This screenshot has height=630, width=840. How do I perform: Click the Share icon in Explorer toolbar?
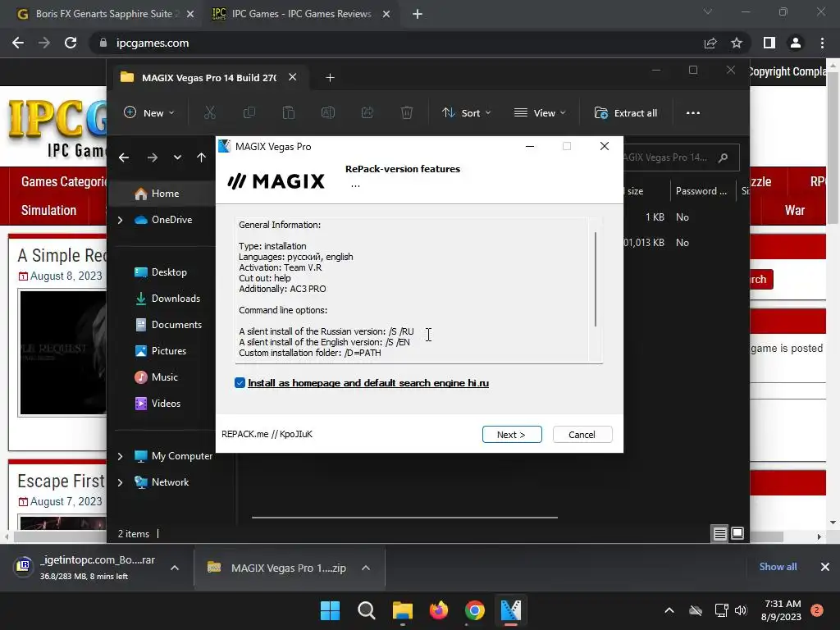point(367,113)
